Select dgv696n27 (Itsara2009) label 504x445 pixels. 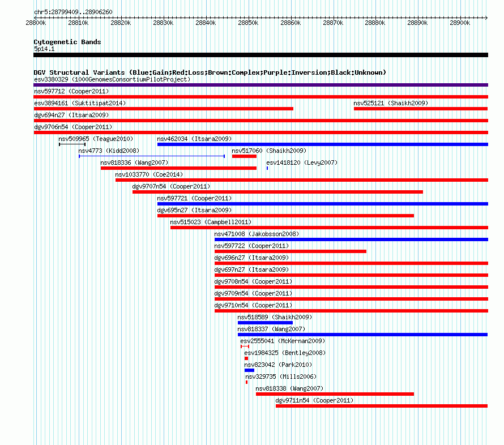pyautogui.click(x=251, y=258)
